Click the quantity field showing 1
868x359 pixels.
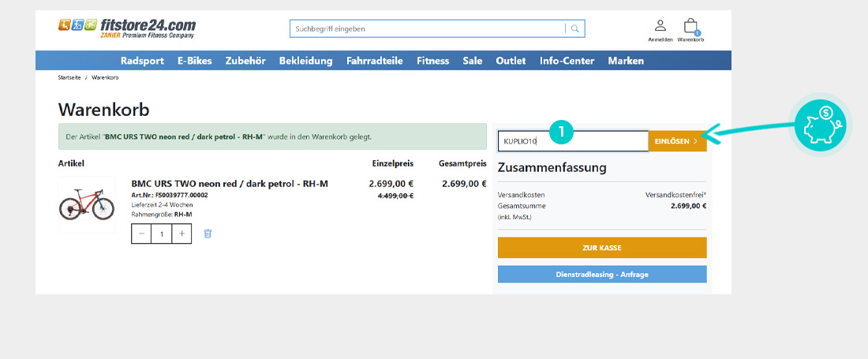click(x=162, y=234)
